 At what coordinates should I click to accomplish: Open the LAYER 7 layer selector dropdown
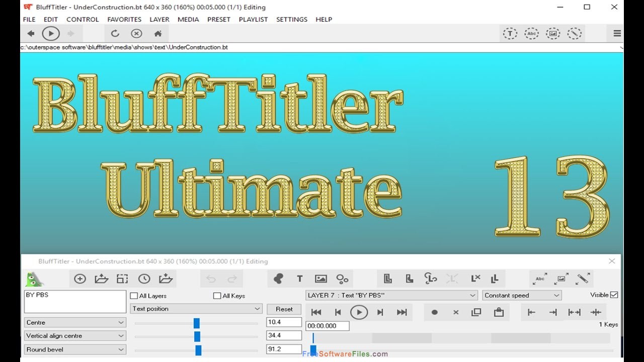(391, 295)
